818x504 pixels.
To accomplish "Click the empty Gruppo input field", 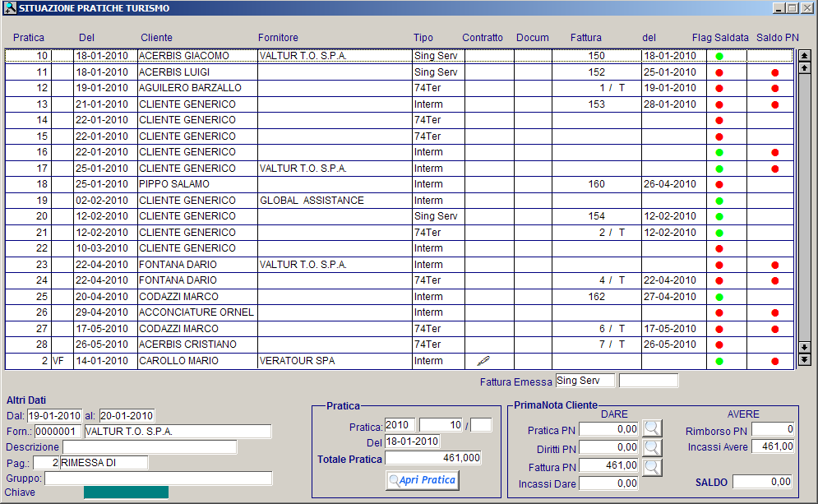I will [158, 479].
